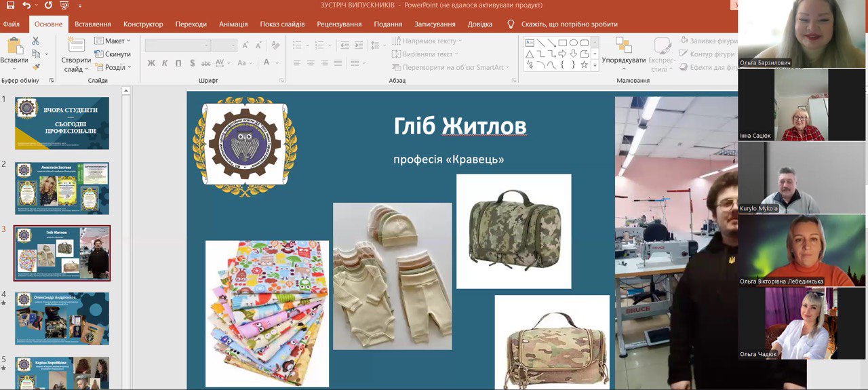The height and width of the screenshot is (390, 868).
Task: Center text in paragraph group
Action: tap(311, 63)
